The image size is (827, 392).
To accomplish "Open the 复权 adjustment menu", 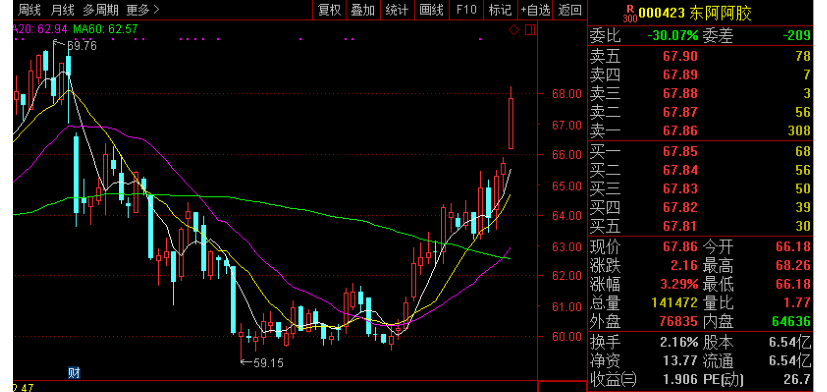I will pyautogui.click(x=330, y=9).
